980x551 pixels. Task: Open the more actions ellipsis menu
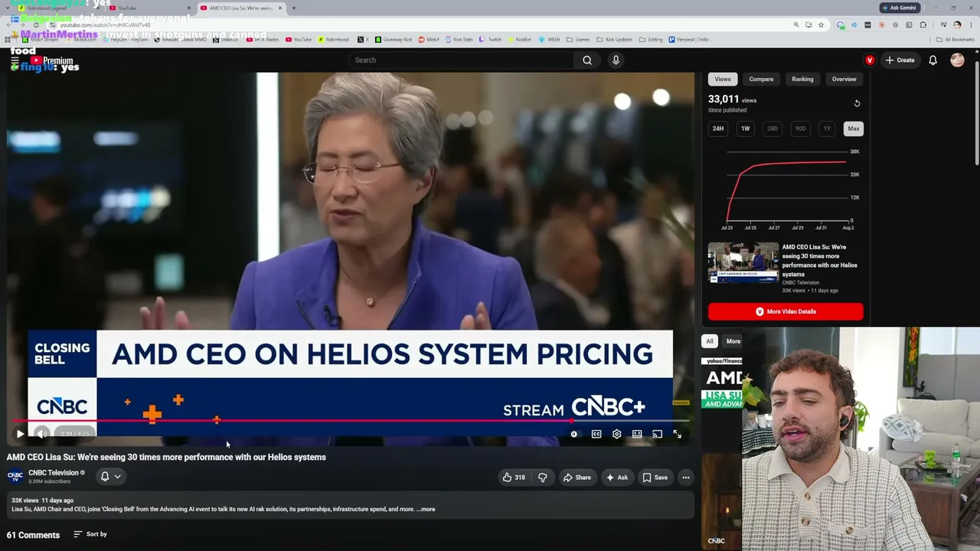[x=686, y=478]
